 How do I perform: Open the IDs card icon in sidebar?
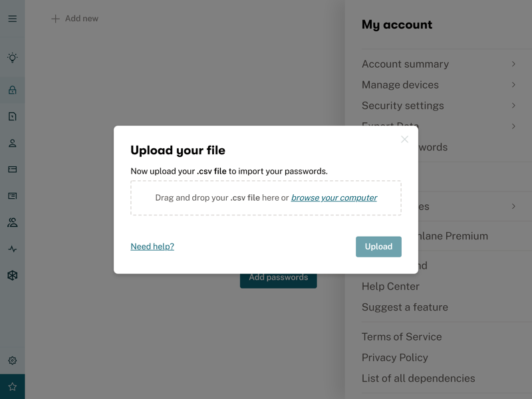[12, 196]
